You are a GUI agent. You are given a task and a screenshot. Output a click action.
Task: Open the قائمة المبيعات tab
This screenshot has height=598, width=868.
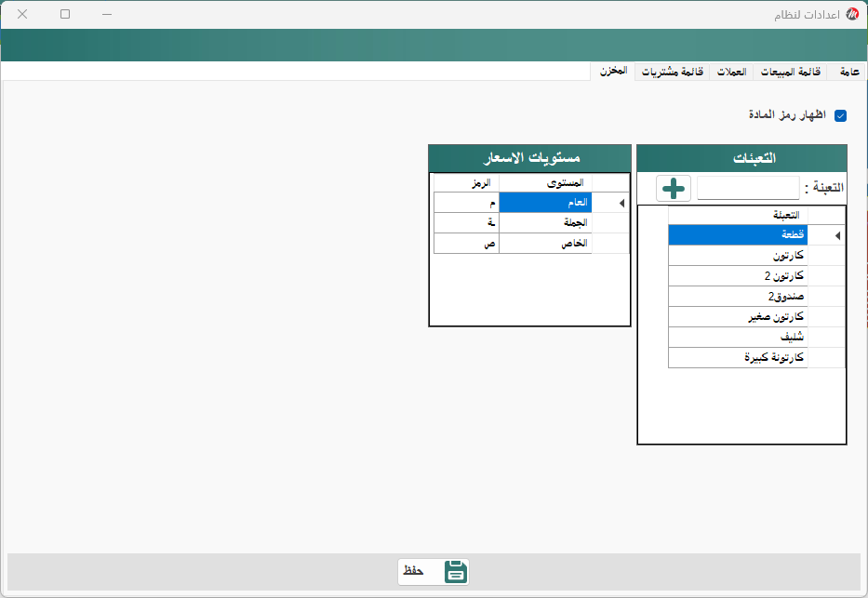pyautogui.click(x=790, y=72)
